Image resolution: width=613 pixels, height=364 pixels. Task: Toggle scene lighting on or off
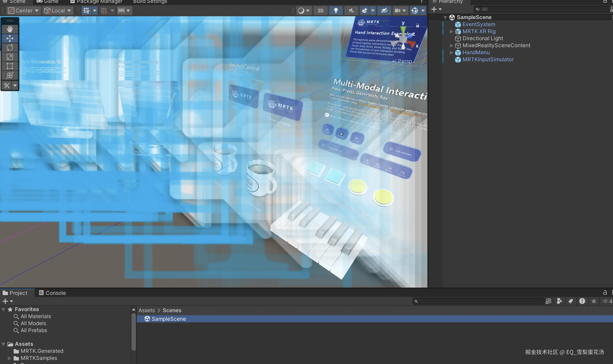(336, 11)
